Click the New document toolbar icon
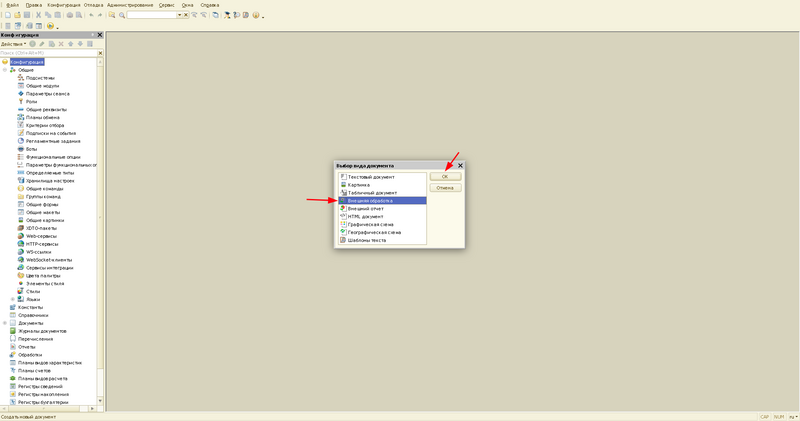The width and height of the screenshot is (800, 421). 8,15
